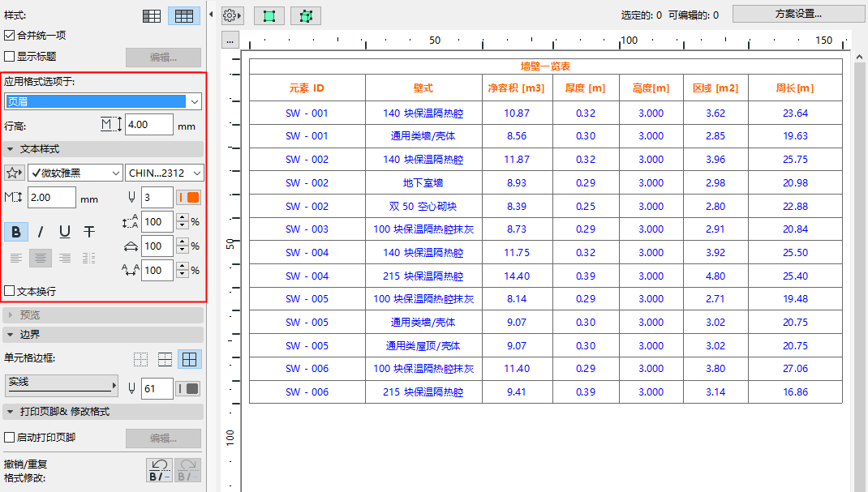Click the 元素 ID column header

(307, 88)
